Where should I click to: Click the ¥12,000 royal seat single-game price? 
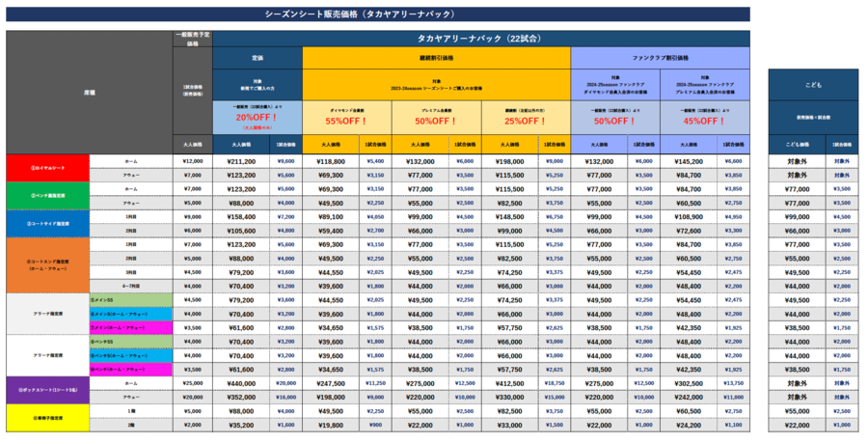coord(193,161)
